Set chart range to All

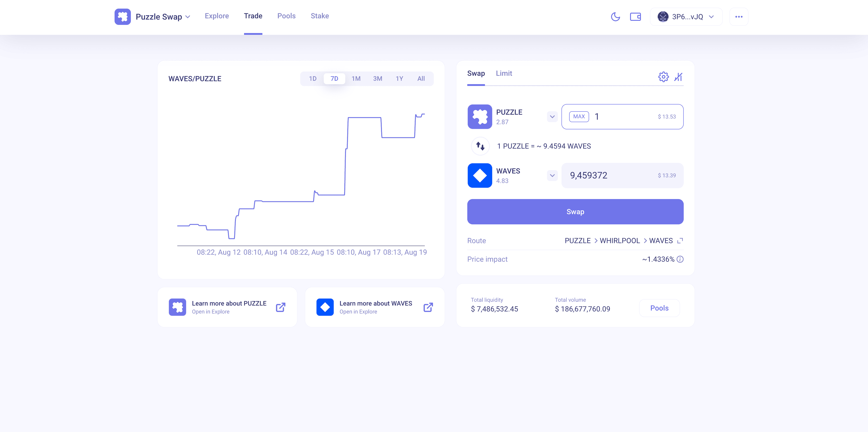[421, 78]
